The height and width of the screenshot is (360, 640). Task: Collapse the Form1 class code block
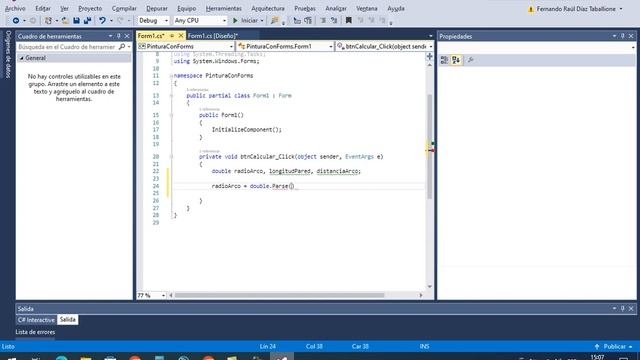pos(171,96)
